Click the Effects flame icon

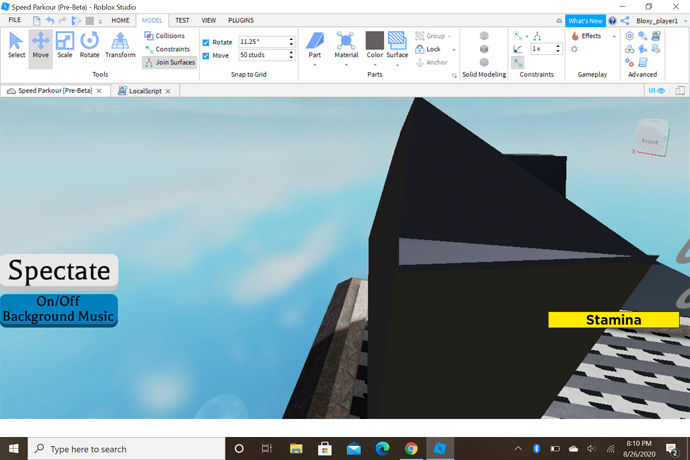pyautogui.click(x=575, y=36)
